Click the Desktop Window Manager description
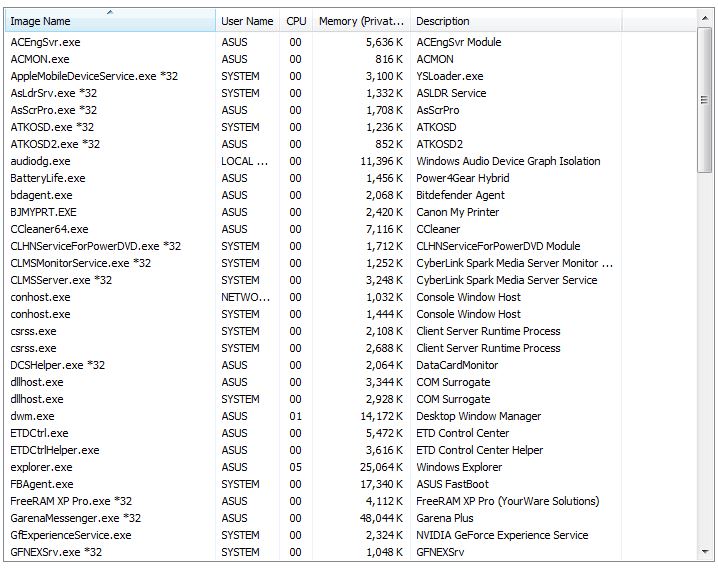This screenshot has height=569, width=718. tap(479, 416)
